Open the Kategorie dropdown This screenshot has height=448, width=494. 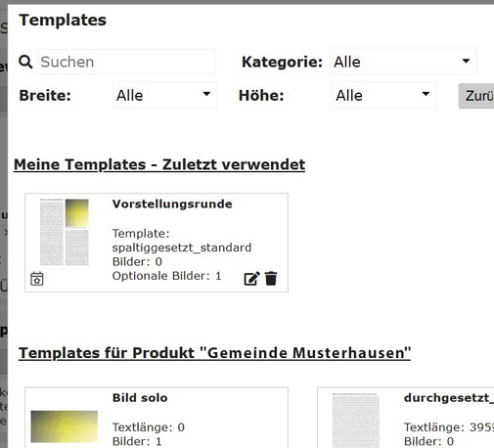[x=403, y=62]
